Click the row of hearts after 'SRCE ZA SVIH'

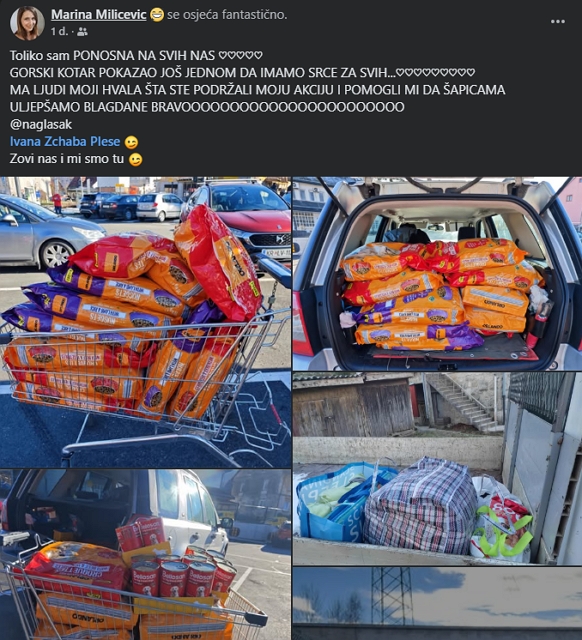pyautogui.click(x=435, y=73)
